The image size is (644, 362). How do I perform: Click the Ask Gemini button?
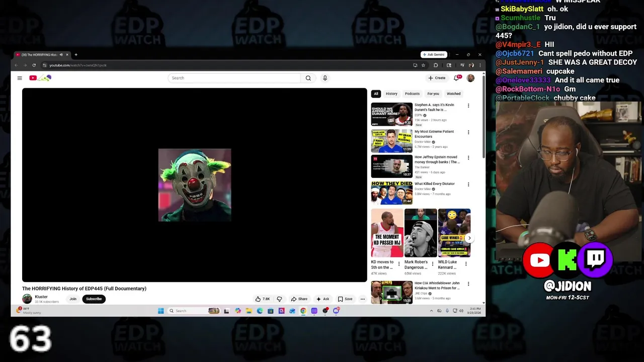tap(434, 55)
